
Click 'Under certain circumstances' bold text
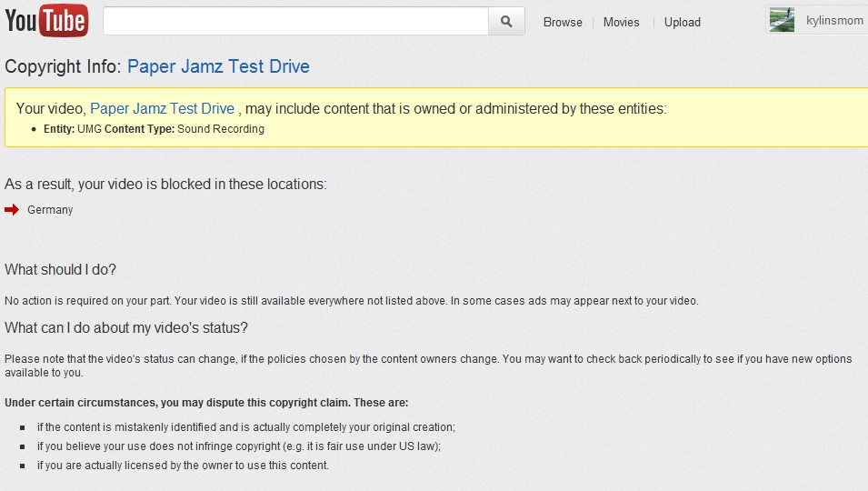(x=206, y=403)
